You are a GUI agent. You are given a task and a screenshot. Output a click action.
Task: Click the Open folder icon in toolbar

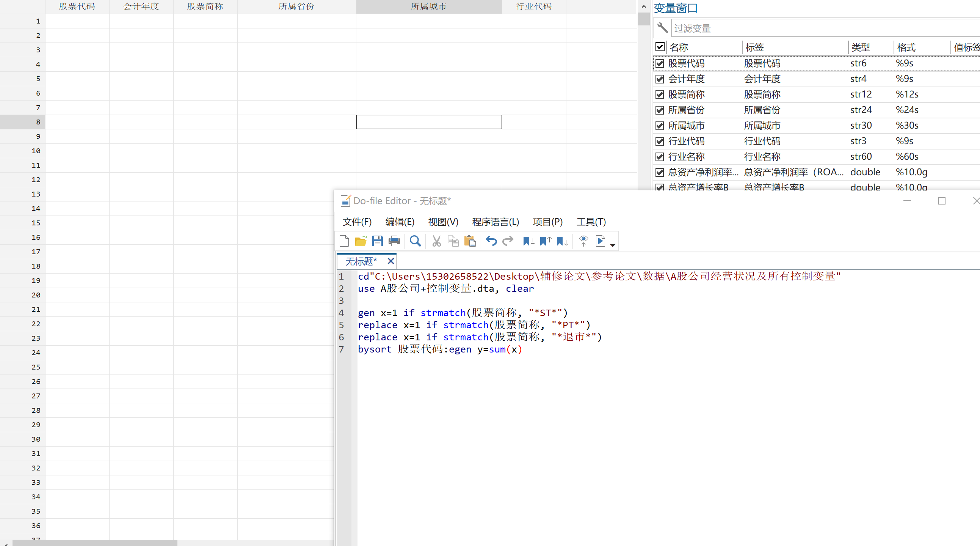pyautogui.click(x=360, y=241)
